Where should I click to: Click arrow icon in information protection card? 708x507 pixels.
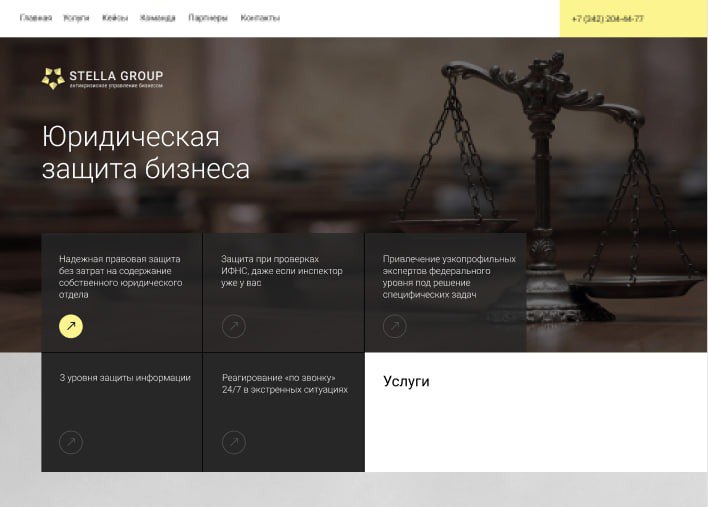tap(71, 442)
